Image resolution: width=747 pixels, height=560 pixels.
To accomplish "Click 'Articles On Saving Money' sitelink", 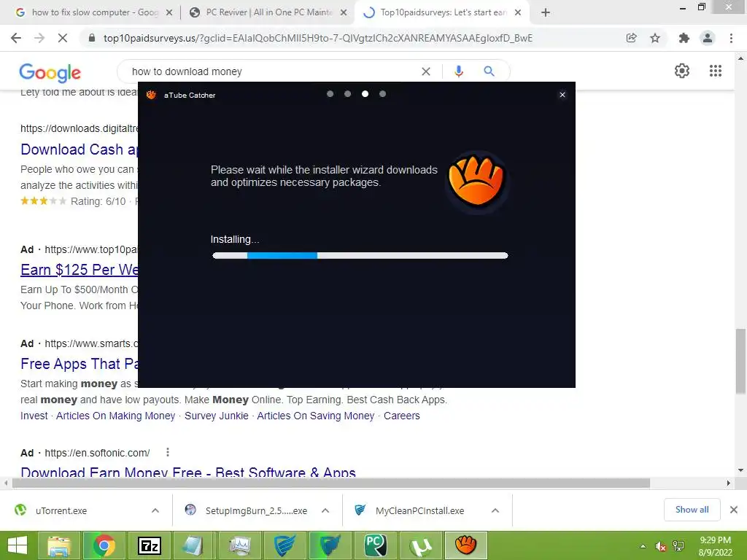I will (315, 416).
